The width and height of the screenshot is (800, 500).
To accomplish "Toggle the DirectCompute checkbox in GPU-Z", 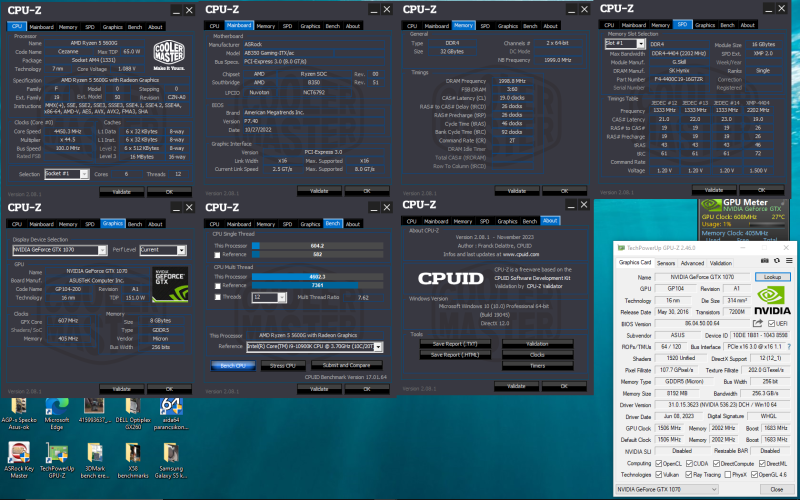I will coord(716,463).
